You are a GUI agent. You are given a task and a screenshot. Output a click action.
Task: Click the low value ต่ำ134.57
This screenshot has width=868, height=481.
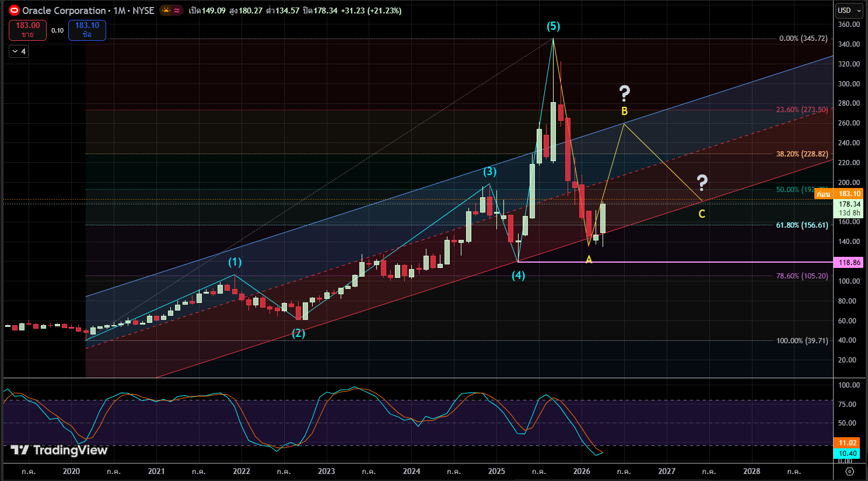click(x=282, y=11)
